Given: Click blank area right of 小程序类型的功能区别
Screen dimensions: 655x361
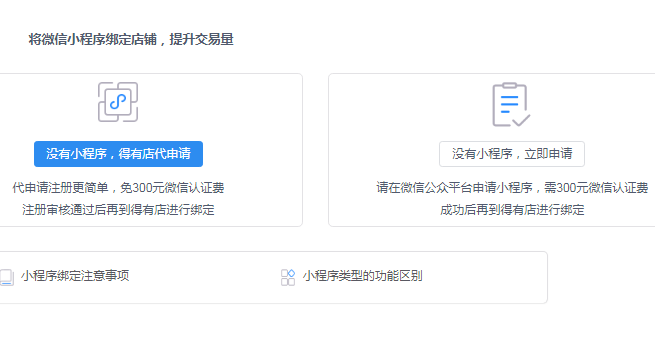Looking at the screenshot, I should pos(485,277).
